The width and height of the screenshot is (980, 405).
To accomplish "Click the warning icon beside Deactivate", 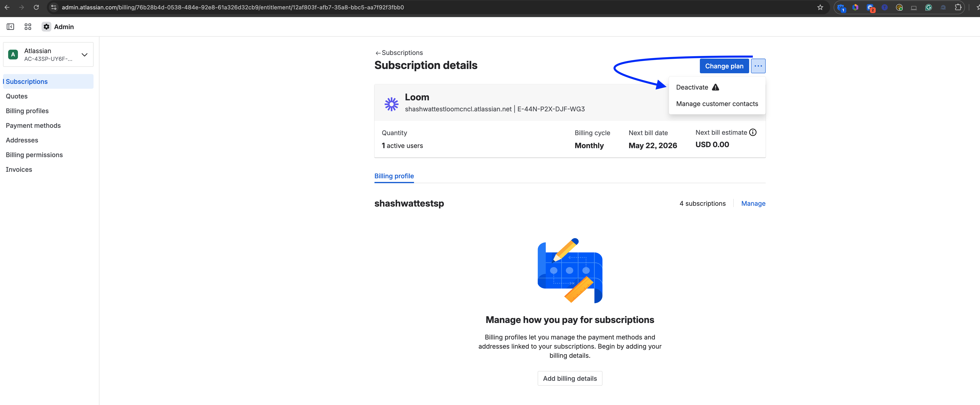I will (x=716, y=87).
